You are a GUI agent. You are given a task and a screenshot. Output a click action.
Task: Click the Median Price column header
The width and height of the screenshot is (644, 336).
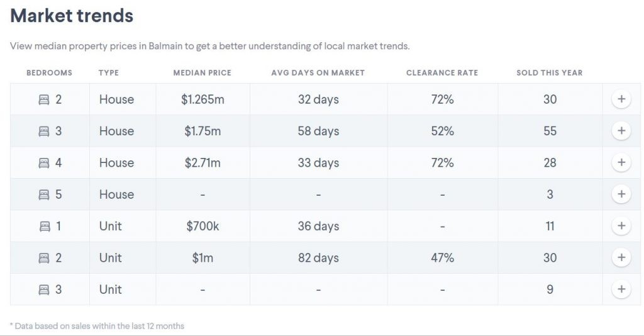tap(202, 73)
